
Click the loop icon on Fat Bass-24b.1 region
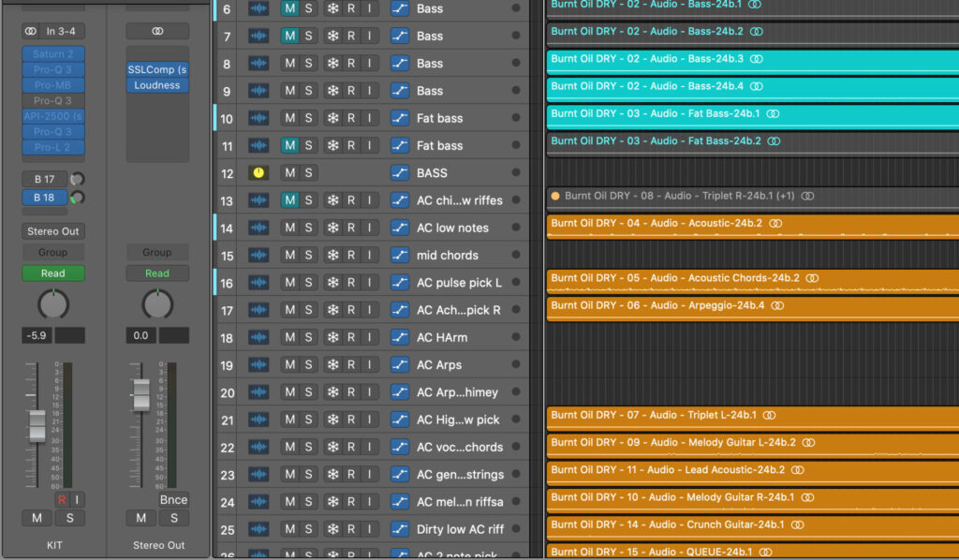pos(773,113)
